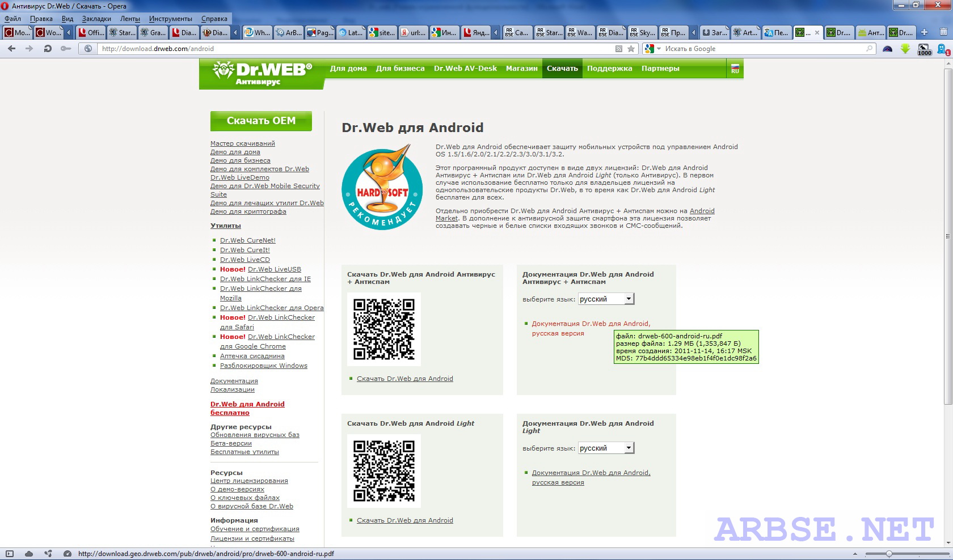Close the active Dr.Web tab with the X
953x560 pixels.
click(x=817, y=32)
